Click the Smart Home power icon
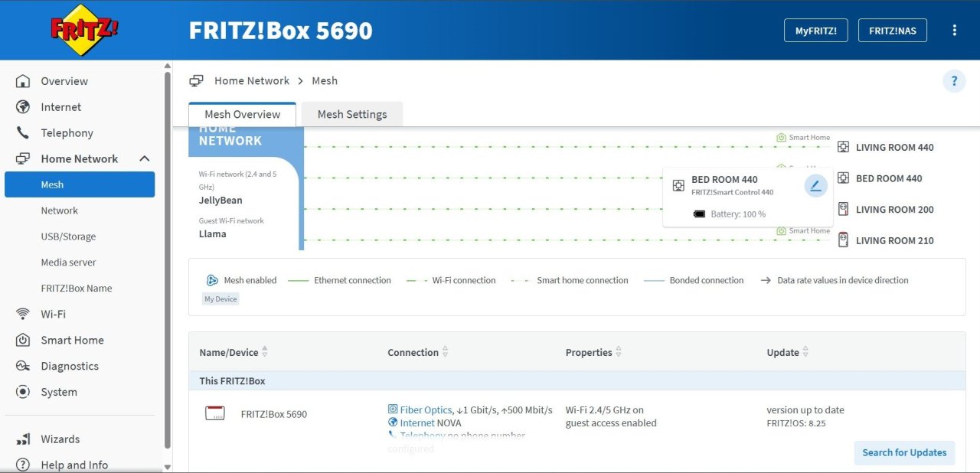Screen dimensions: 980x473 click(23, 341)
